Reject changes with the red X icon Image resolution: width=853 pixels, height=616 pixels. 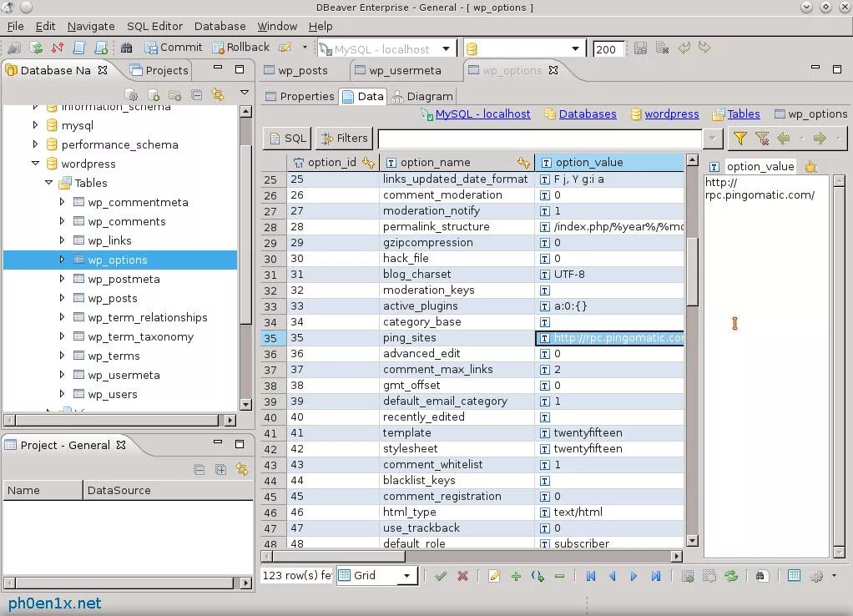coord(463,576)
